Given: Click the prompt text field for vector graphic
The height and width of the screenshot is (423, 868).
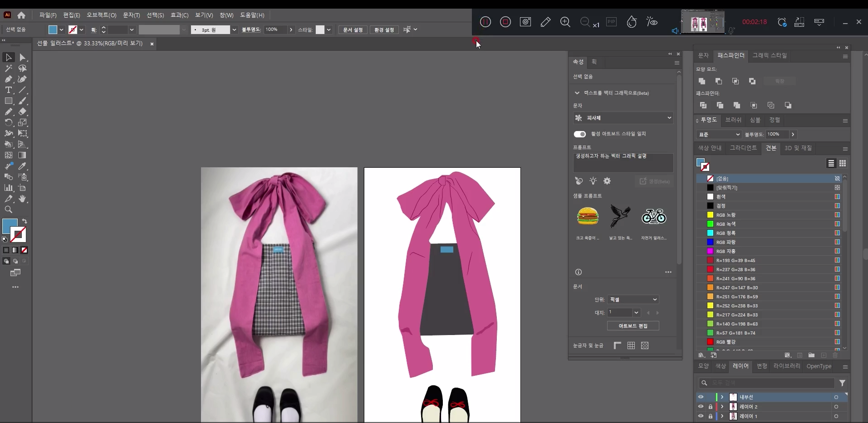Looking at the screenshot, I should (623, 162).
